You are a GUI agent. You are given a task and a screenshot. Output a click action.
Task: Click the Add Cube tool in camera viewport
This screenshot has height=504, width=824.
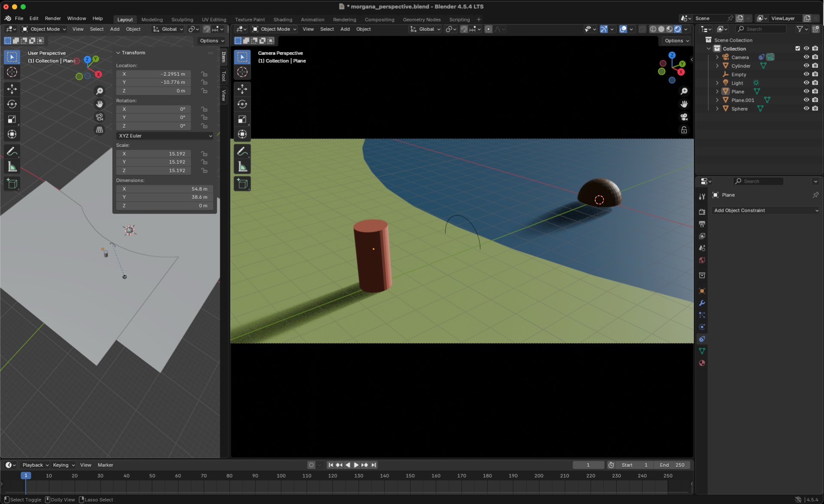click(242, 184)
